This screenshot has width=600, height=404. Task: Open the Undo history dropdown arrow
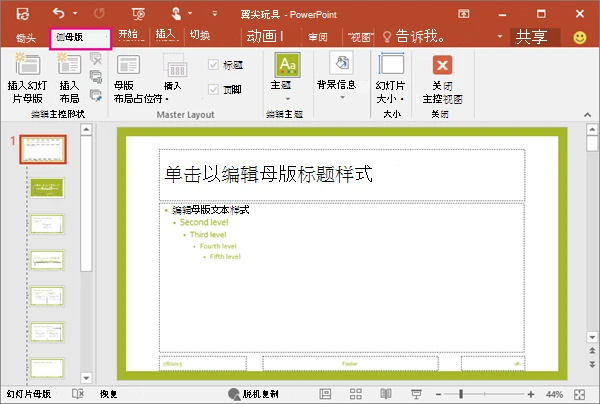pos(75,13)
